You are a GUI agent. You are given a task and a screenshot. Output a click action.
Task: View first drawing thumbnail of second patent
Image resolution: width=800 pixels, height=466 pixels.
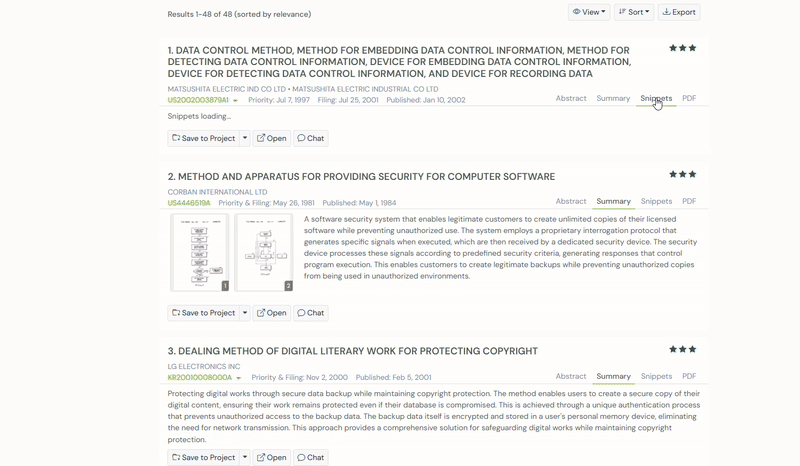pyautogui.click(x=200, y=252)
